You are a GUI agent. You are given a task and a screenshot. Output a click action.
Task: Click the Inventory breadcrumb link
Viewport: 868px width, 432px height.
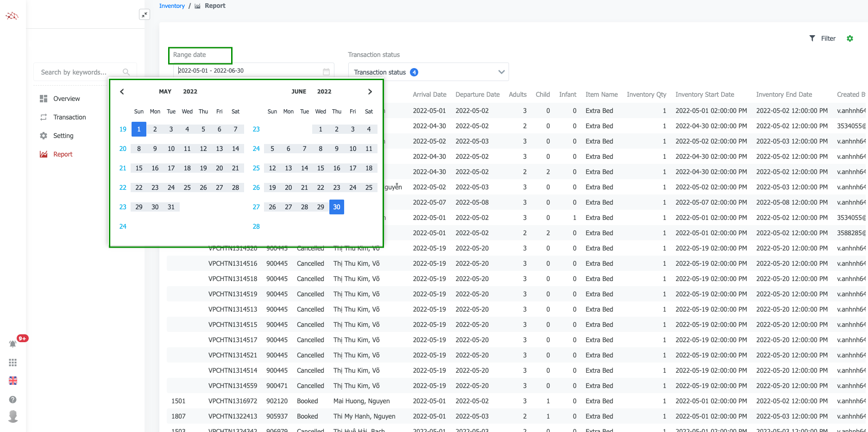point(172,6)
